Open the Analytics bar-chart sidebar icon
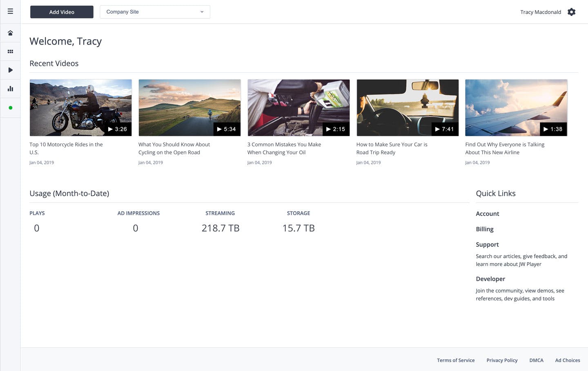This screenshot has width=588, height=371. click(x=10, y=89)
